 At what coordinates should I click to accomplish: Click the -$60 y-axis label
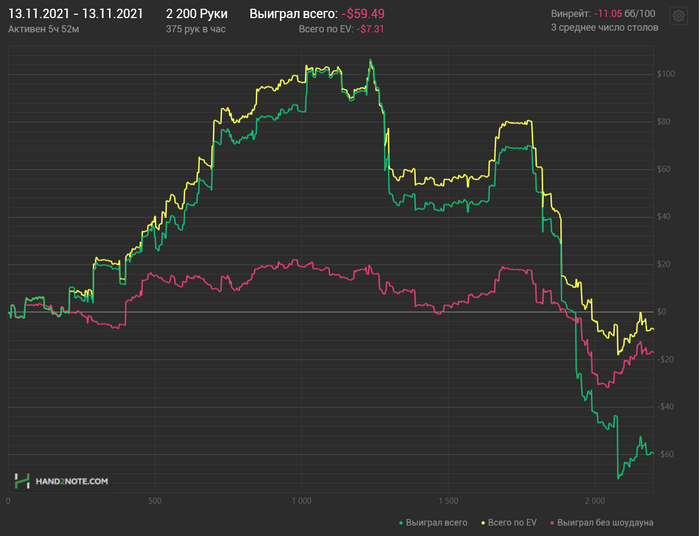(x=665, y=454)
